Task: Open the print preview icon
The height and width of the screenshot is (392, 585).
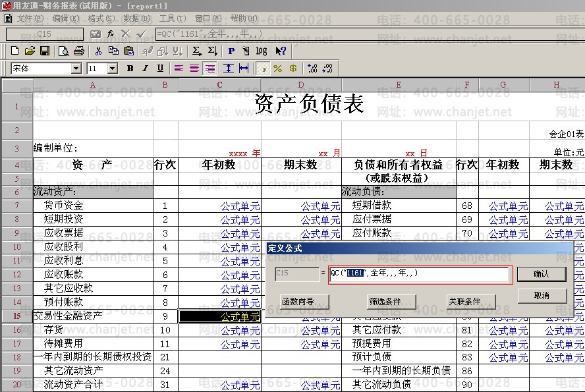Action: pyautogui.click(x=64, y=51)
